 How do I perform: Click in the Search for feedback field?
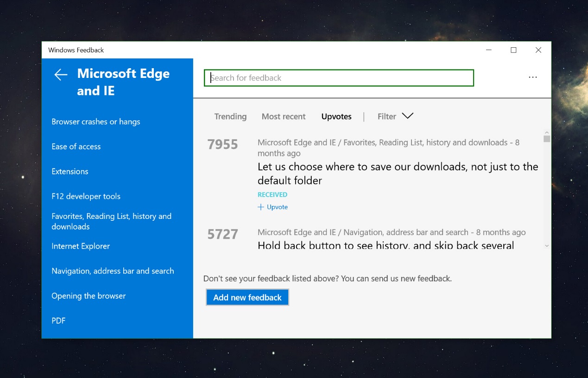(339, 78)
